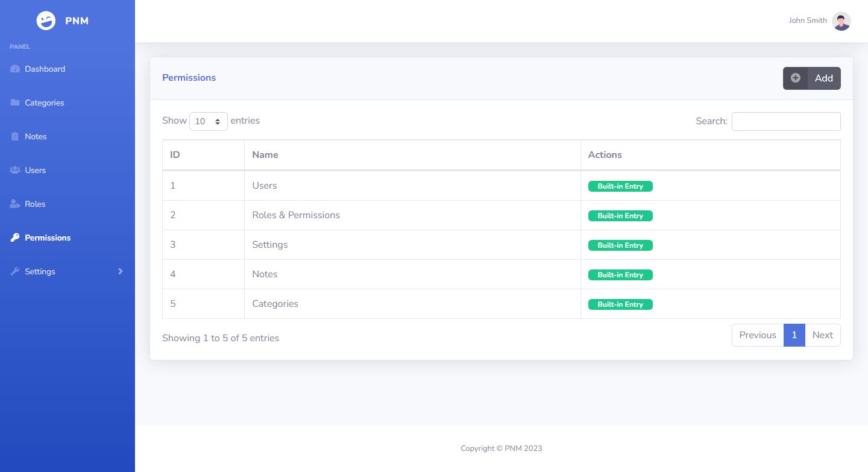Viewport: 868px width, 472px height.
Task: Click the Notes clipboard icon
Action: pyautogui.click(x=15, y=136)
